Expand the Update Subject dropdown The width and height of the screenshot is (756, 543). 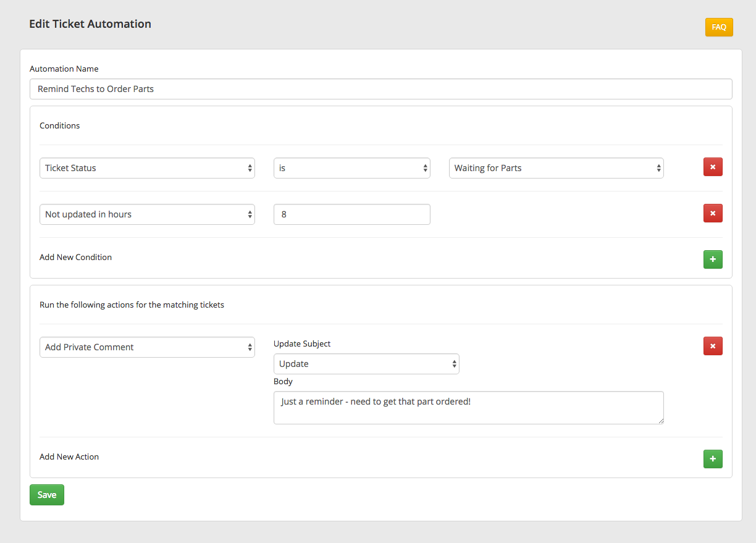tap(366, 364)
